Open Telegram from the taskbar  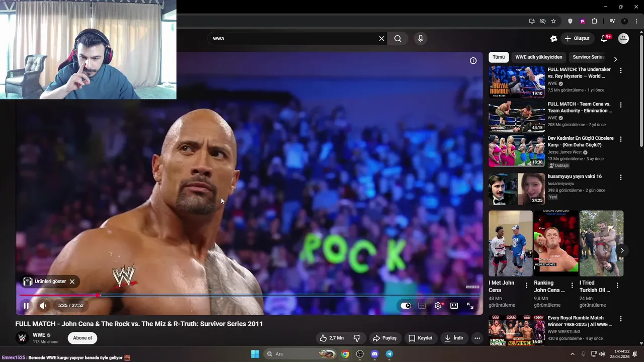coord(389,354)
